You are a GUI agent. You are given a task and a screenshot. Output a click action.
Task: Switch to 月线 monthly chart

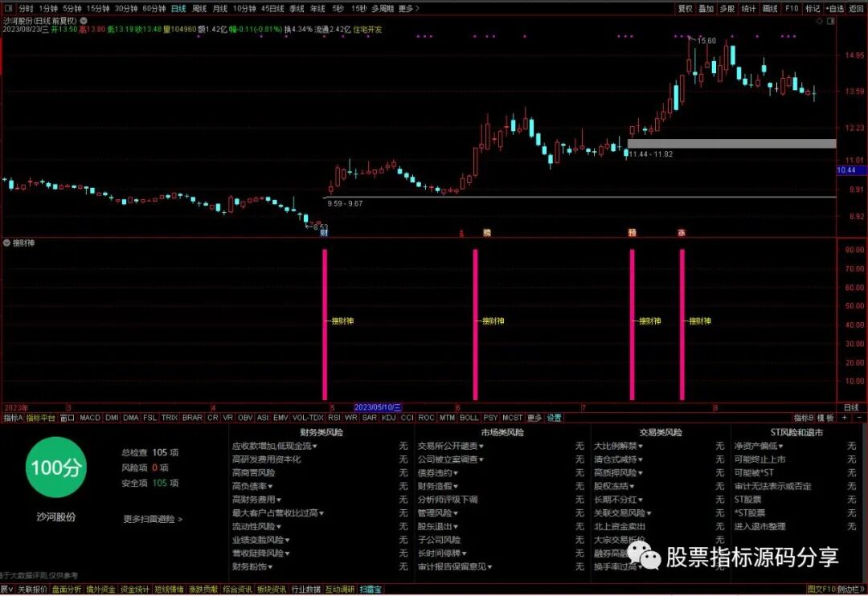click(x=220, y=8)
